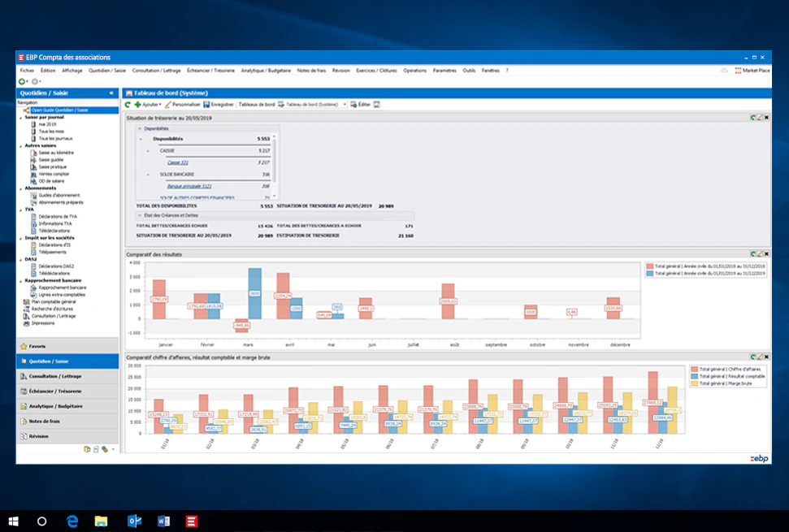This screenshot has width=789, height=532.
Task: Open Market Place icon in menu bar
Action: 738,71
